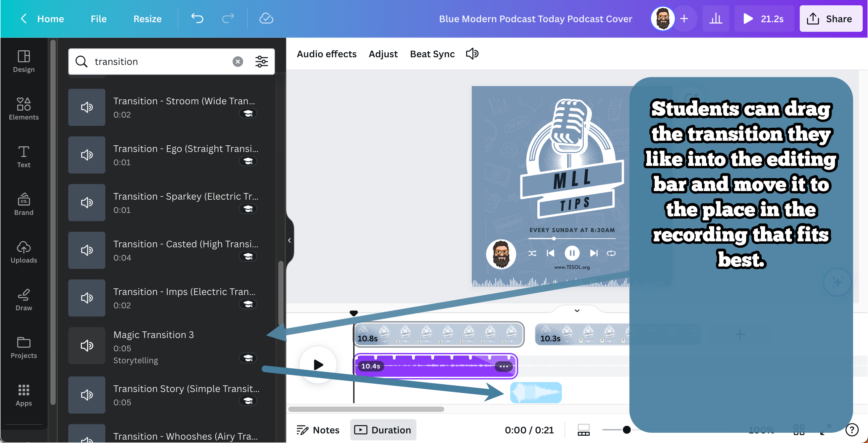The height and width of the screenshot is (443, 868).
Task: Open search filter options icon
Action: tap(261, 62)
